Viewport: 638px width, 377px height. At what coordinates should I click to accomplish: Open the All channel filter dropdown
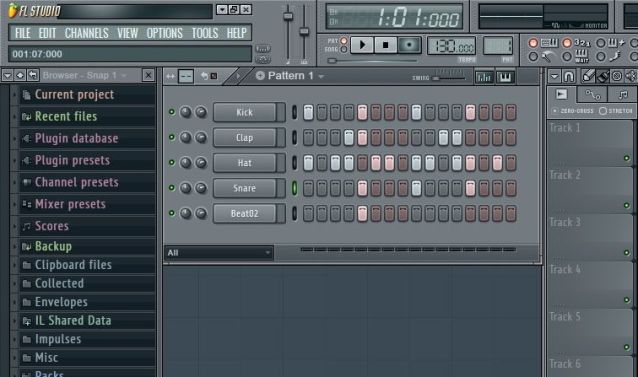click(x=219, y=253)
